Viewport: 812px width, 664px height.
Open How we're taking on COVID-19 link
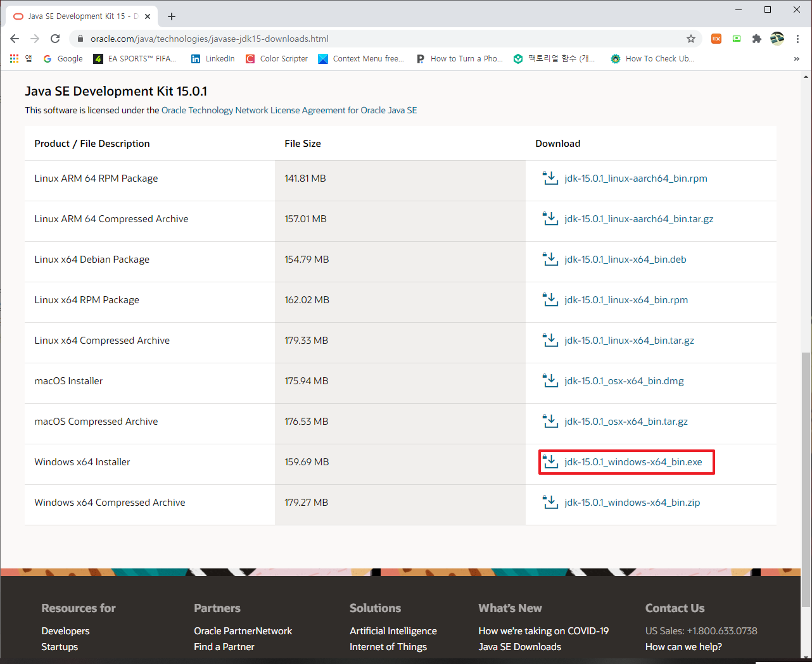[543, 631]
